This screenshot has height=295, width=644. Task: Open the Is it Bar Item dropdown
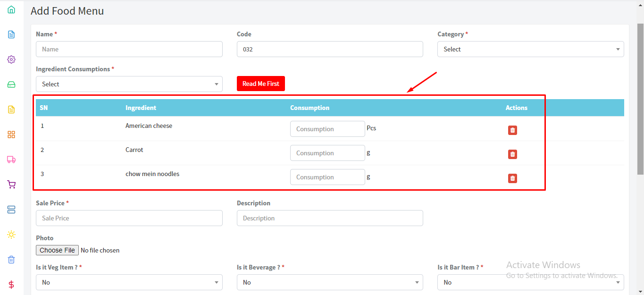pos(530,282)
